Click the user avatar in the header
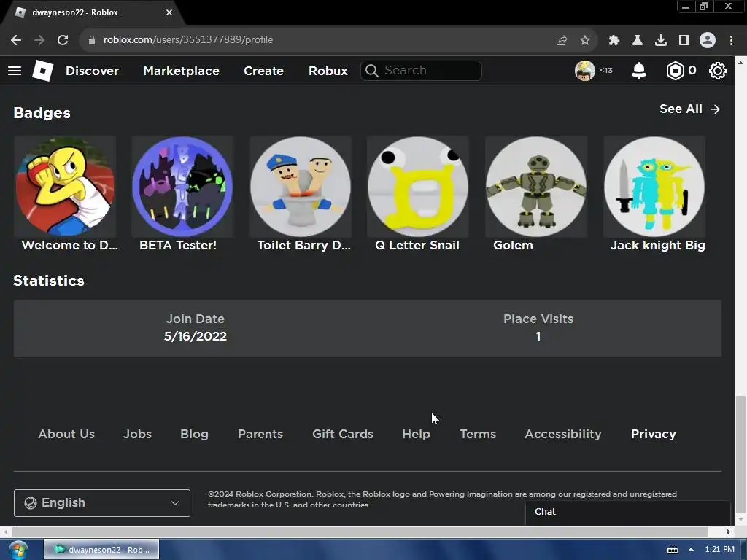 pos(584,71)
